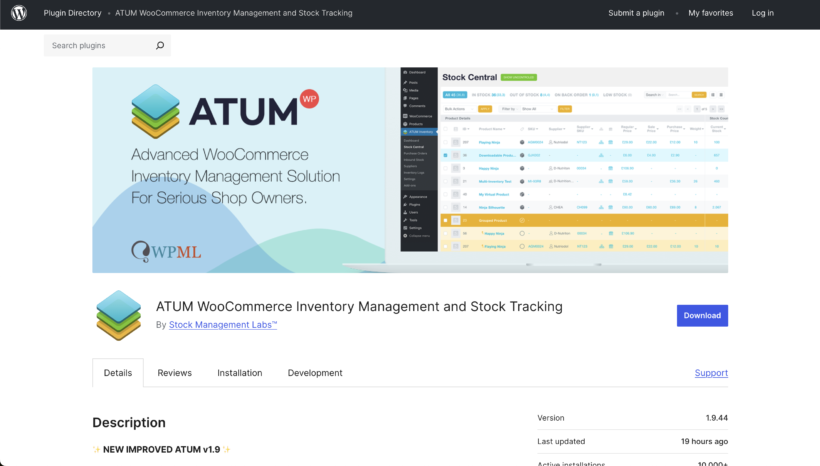The image size is (820, 466).
Task: Click the blue Download button
Action: pos(702,315)
